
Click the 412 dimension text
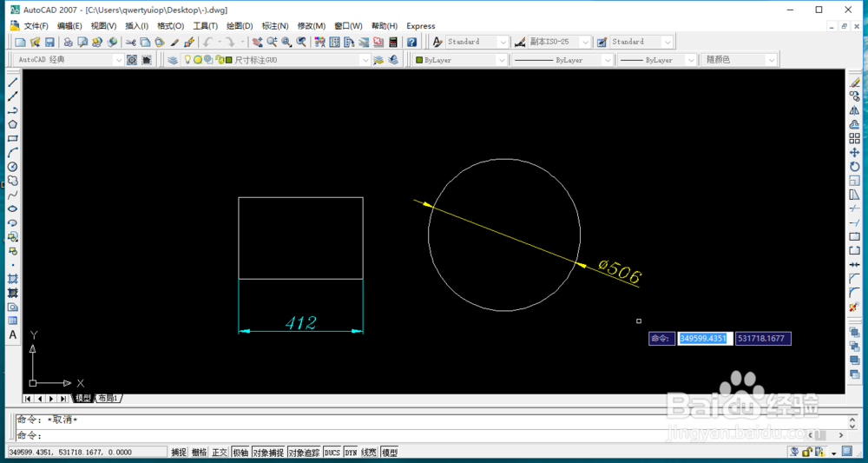[x=300, y=322]
